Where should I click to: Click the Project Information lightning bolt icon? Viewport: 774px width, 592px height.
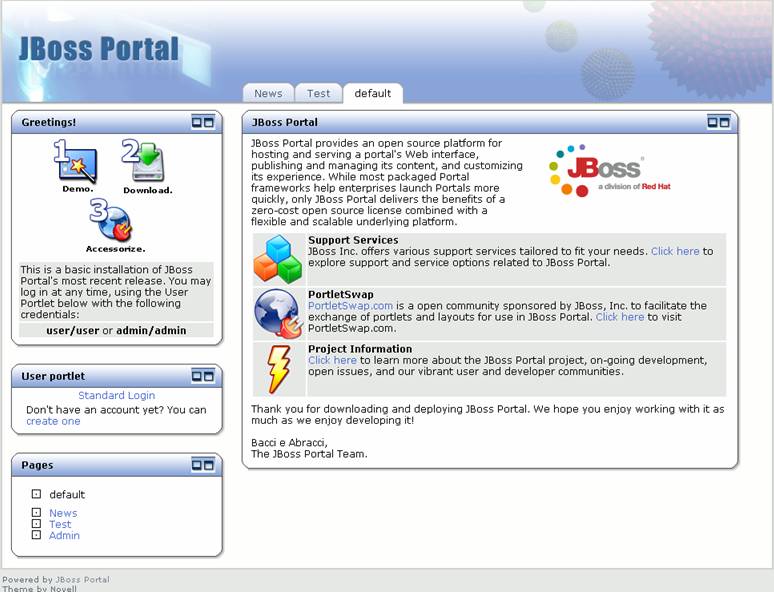tap(278, 369)
